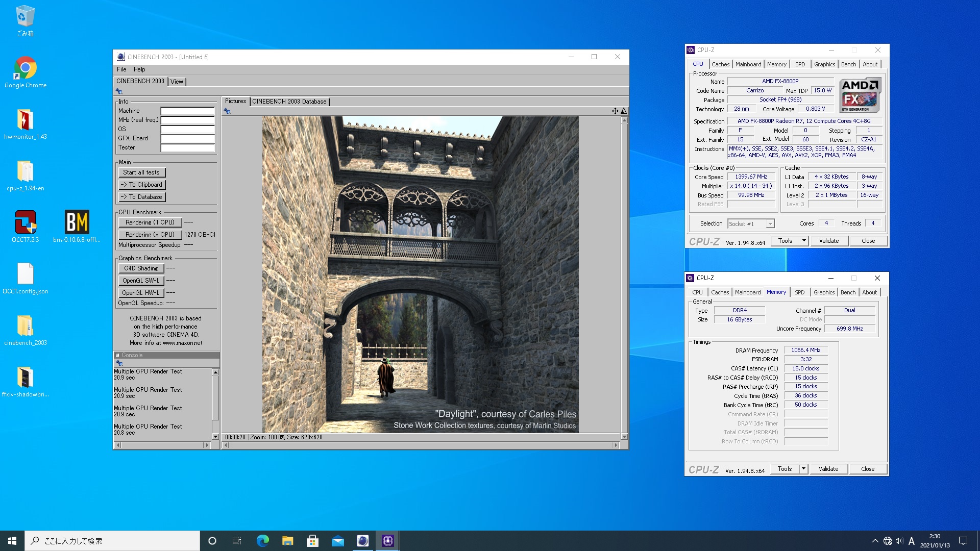
Task: Open Microsoft Edge from the taskbar
Action: pyautogui.click(x=262, y=541)
